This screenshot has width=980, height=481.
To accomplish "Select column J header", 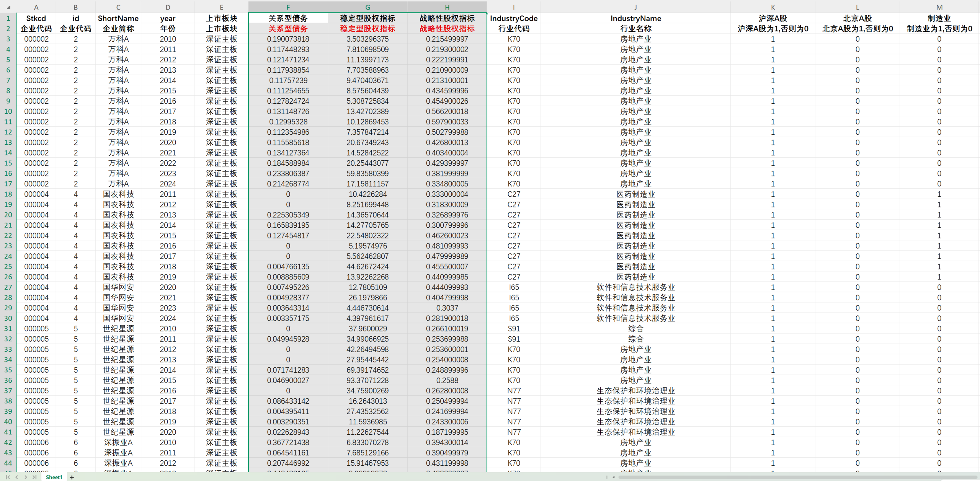I will (635, 7).
